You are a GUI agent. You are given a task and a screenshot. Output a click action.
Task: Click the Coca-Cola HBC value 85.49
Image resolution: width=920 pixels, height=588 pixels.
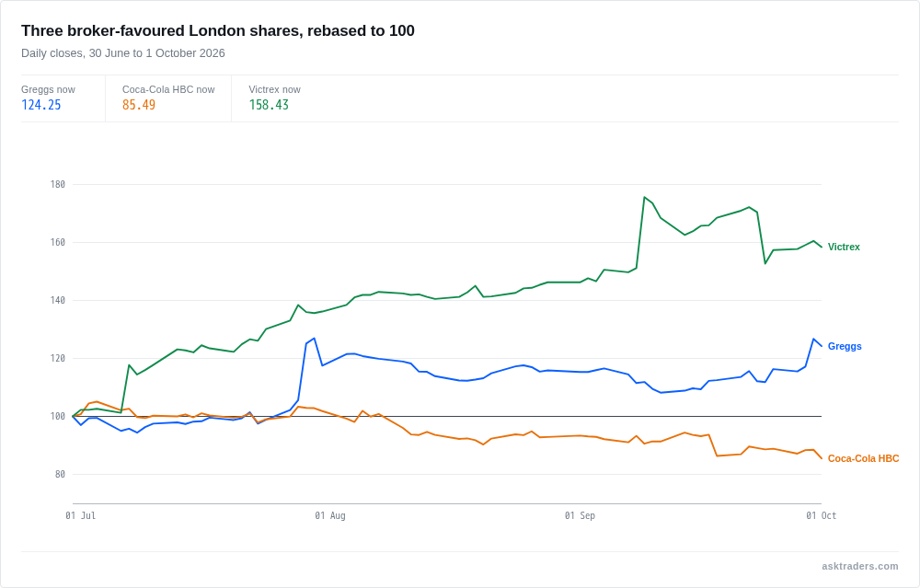point(139,105)
